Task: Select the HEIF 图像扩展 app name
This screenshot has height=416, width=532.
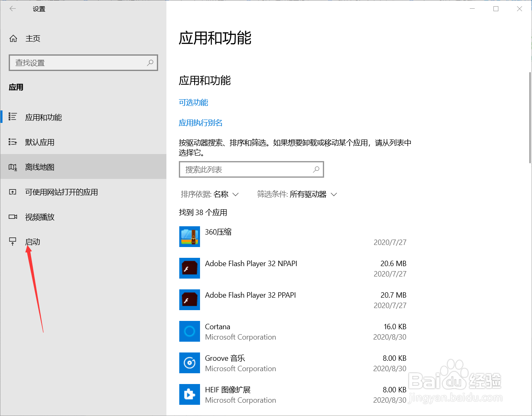Action: tap(228, 390)
